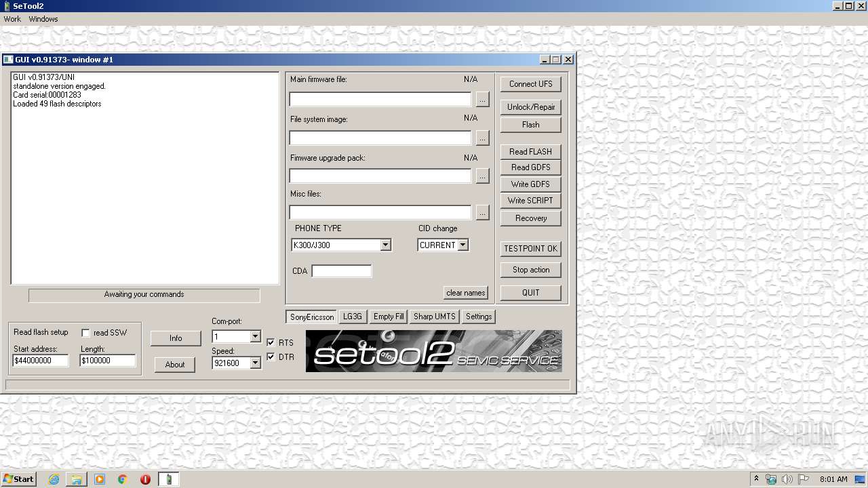Viewport: 868px width, 488px height.
Task: Focus the Firmware upgrade pack field
Action: [380, 176]
